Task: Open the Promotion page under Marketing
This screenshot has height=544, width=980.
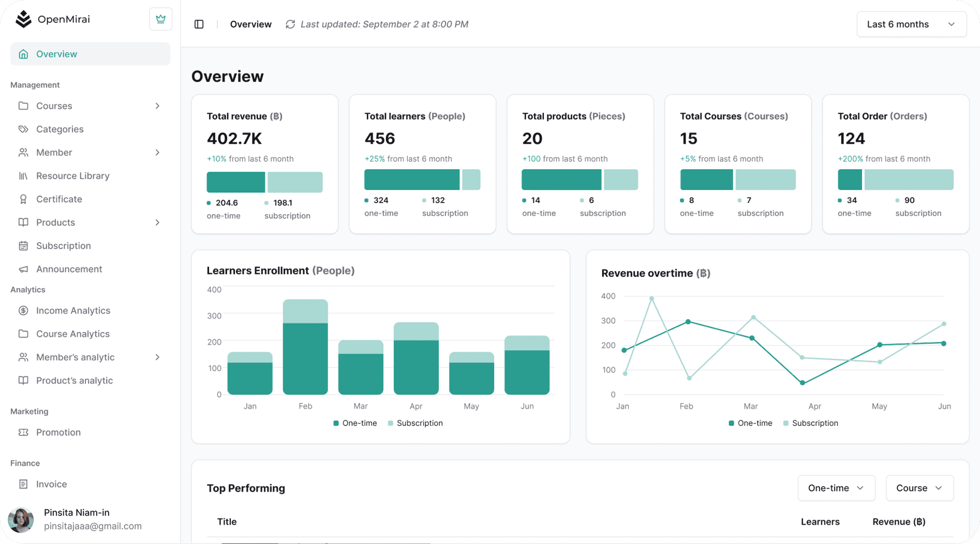Action: pos(58,432)
